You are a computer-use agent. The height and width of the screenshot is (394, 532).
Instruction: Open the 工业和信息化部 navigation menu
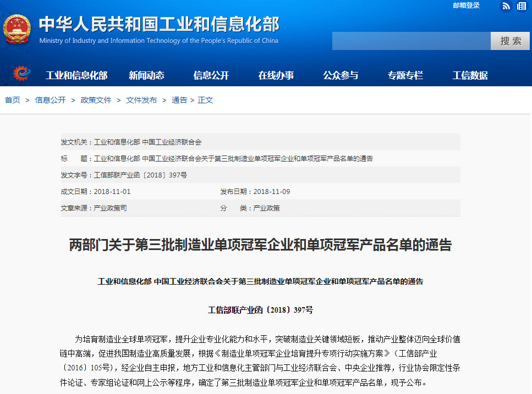pyautogui.click(x=76, y=75)
